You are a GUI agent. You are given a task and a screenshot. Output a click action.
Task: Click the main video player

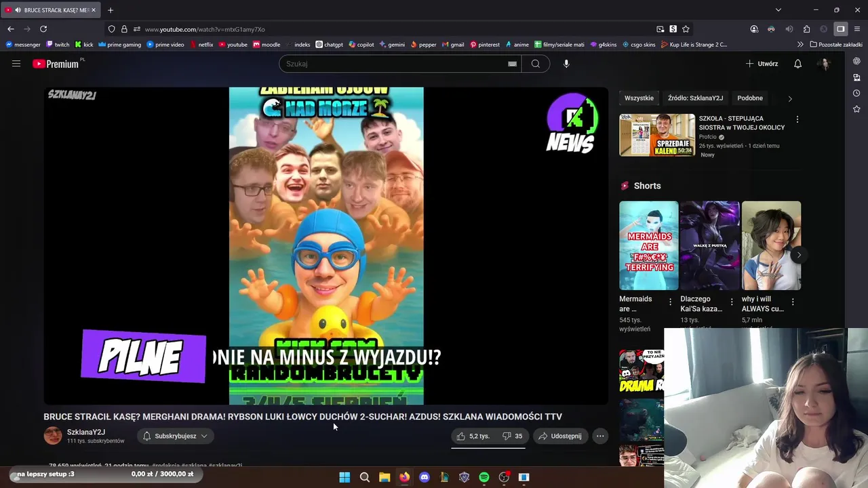point(326,246)
